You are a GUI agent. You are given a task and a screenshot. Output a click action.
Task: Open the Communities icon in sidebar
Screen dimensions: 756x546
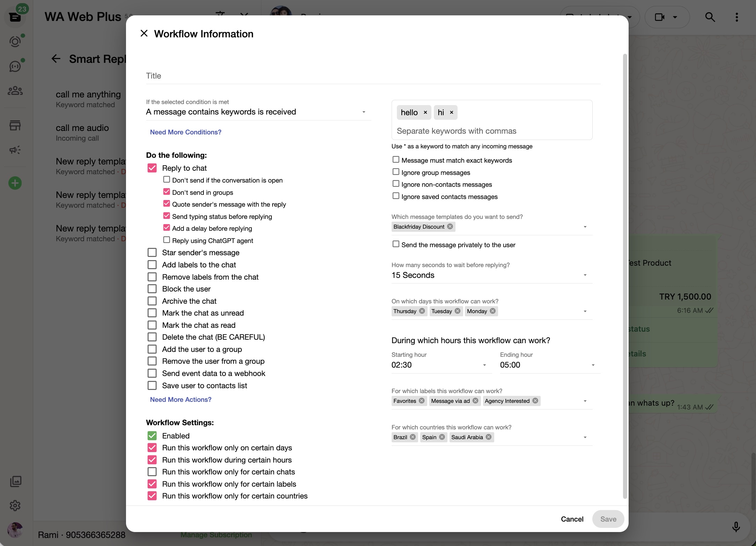click(15, 90)
